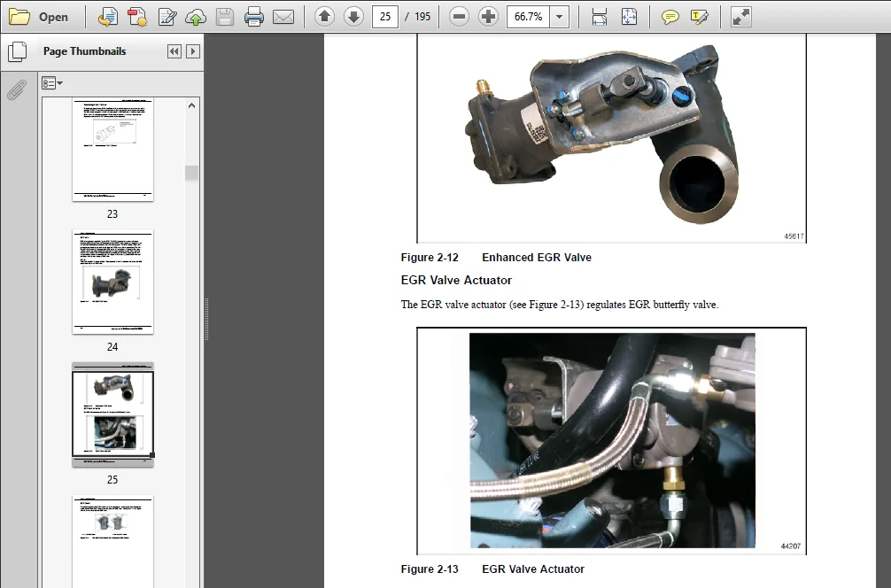Click the total pages label 195
This screenshot has height=588, width=891.
422,17
